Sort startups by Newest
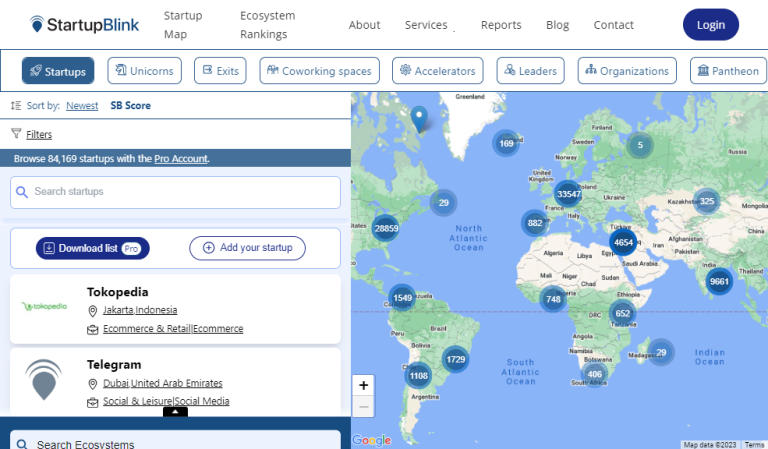The image size is (768, 449). coord(82,106)
